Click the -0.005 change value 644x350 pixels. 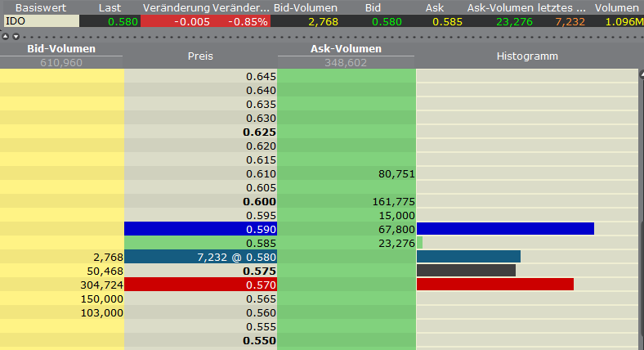click(x=192, y=21)
